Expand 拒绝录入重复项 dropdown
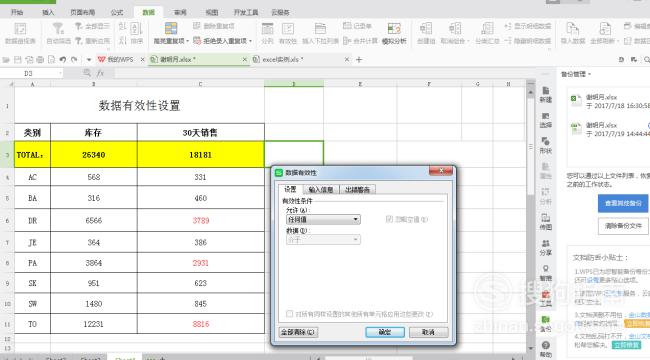The image size is (650, 360). click(x=250, y=41)
